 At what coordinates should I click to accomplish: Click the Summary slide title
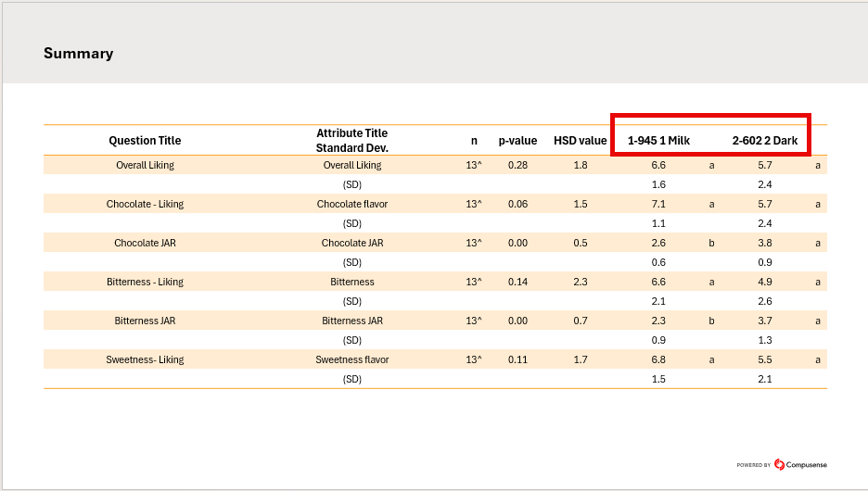[x=78, y=54]
